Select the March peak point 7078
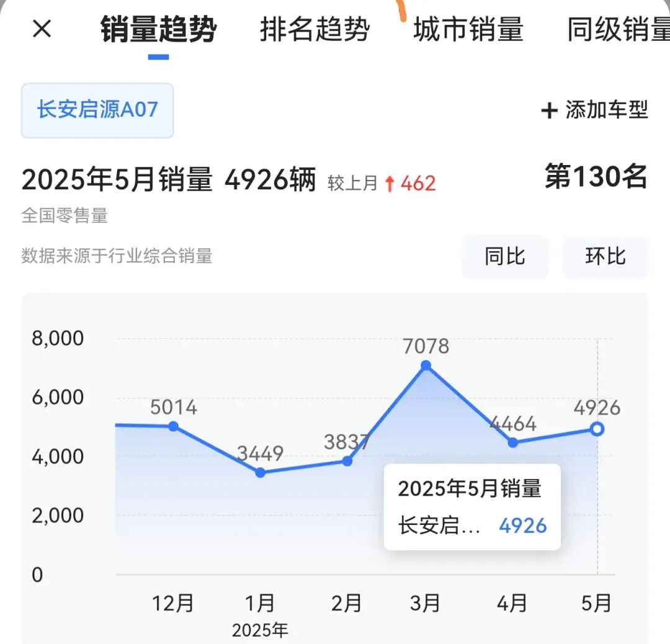This screenshot has height=644, width=670. (426, 365)
